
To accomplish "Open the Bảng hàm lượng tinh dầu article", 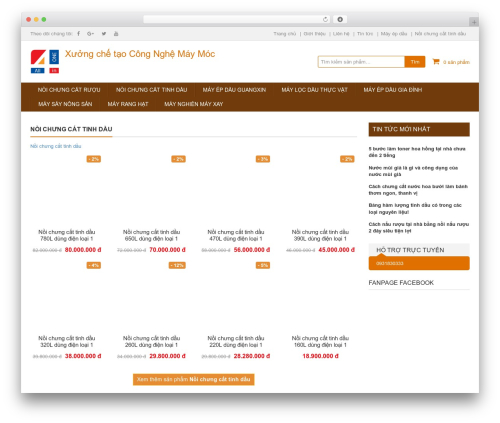I will pos(415,209).
